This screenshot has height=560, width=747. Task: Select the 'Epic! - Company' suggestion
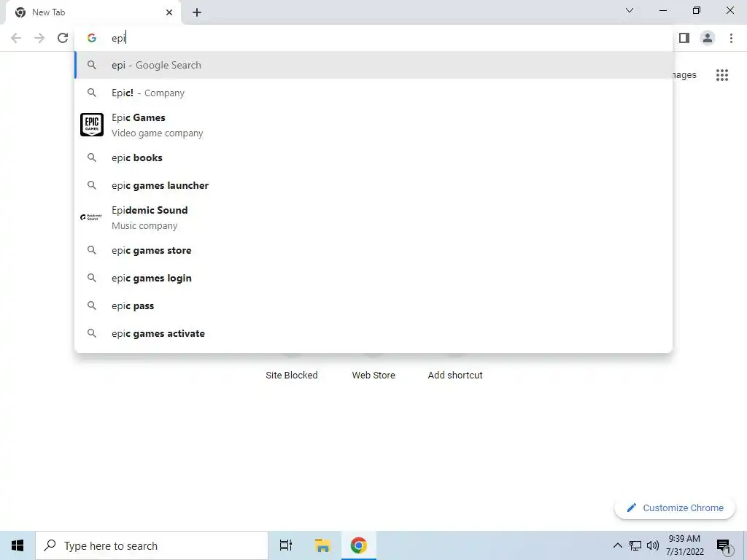click(373, 93)
